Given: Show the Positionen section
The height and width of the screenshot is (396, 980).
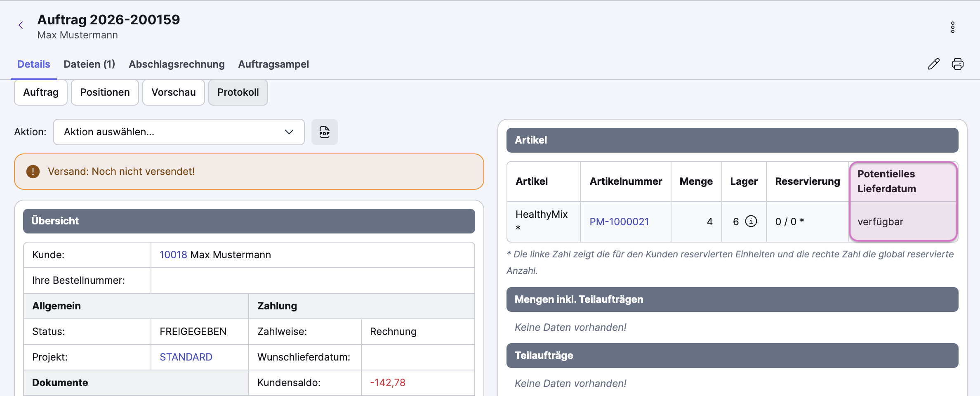Looking at the screenshot, I should click(x=105, y=92).
